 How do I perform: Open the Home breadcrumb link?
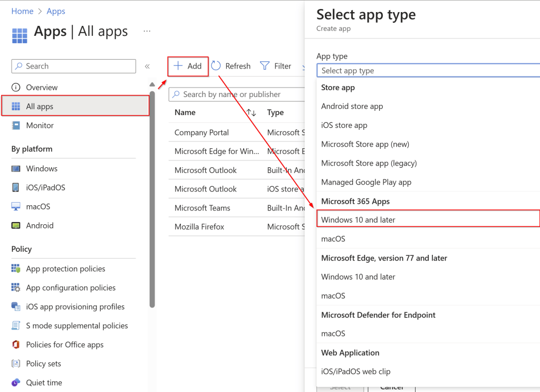click(22, 11)
